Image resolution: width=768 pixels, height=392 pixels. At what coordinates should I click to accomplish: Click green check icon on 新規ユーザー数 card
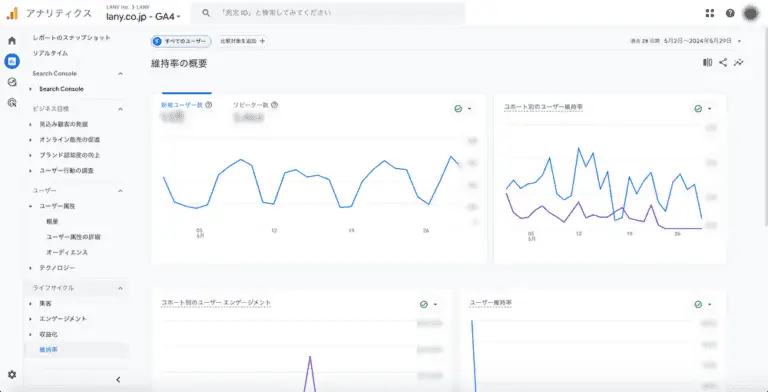tap(458, 109)
